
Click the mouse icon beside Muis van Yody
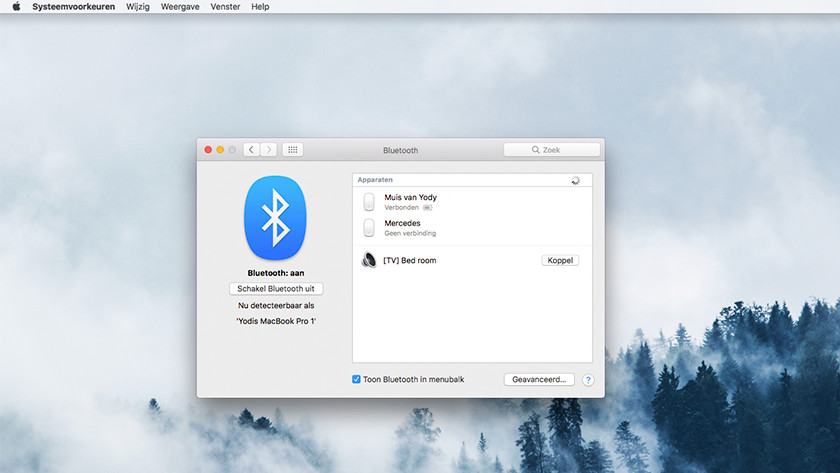click(369, 202)
